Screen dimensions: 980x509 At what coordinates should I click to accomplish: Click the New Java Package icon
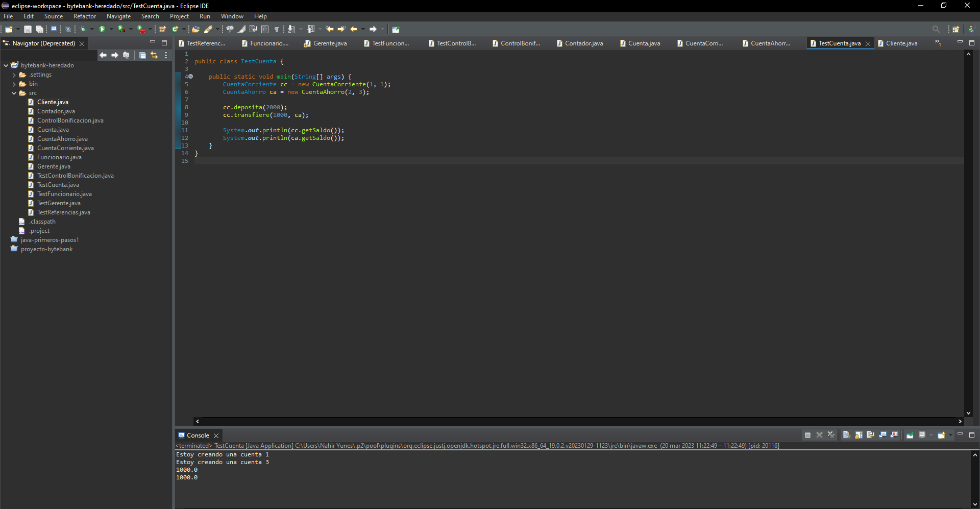(162, 29)
